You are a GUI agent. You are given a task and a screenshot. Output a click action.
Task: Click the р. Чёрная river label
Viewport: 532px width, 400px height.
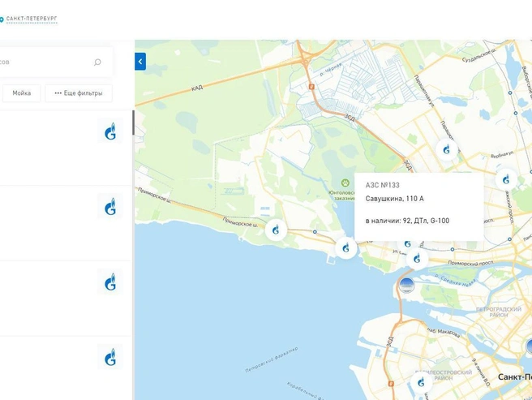pyautogui.click(x=331, y=69)
